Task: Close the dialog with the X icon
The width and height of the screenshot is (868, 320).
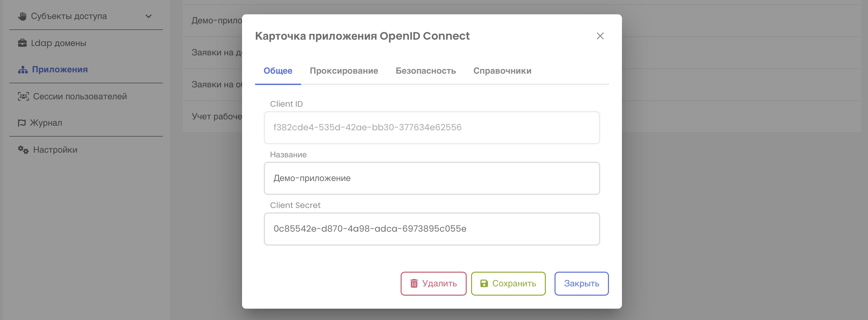Action: point(600,36)
